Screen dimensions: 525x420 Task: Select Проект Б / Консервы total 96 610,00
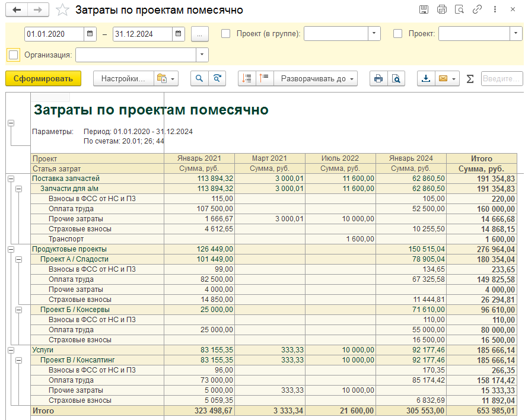pyautogui.click(x=482, y=310)
